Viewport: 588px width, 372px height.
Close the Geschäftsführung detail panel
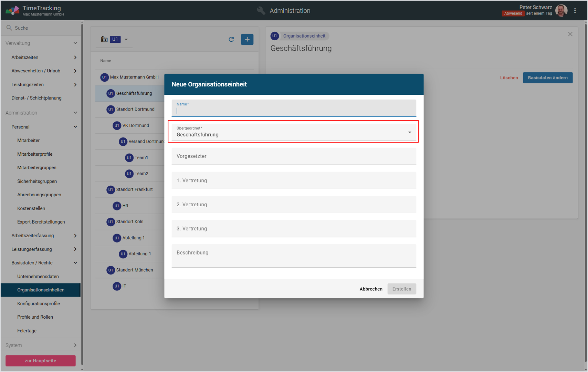pos(570,34)
